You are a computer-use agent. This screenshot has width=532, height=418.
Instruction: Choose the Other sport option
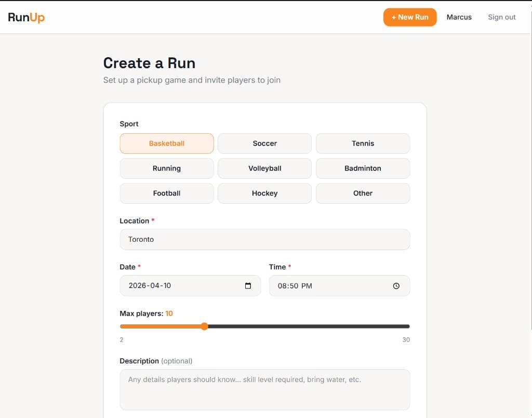coord(363,193)
